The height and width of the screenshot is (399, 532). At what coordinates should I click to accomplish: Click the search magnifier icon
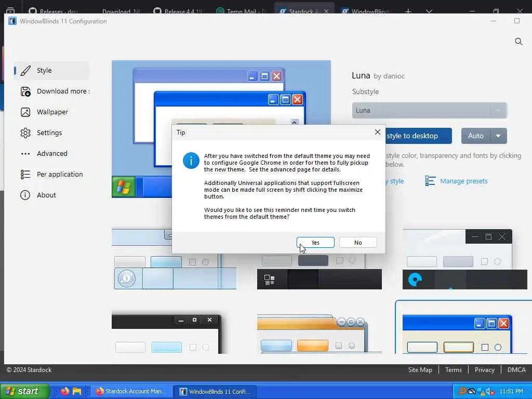coord(518,42)
